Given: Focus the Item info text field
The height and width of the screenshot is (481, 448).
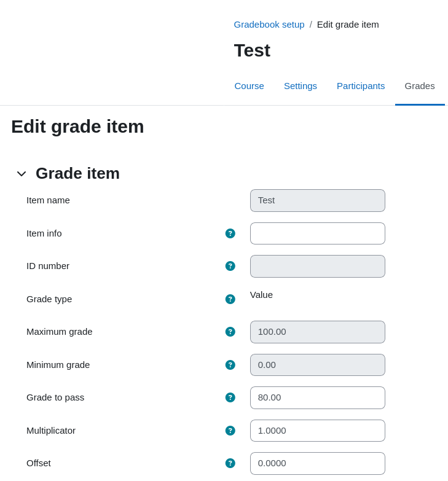Looking at the screenshot, I should click(318, 233).
